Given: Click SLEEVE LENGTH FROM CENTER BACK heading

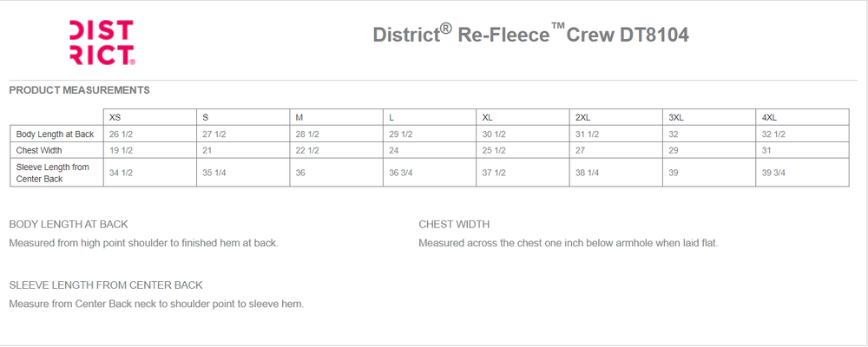Looking at the screenshot, I should click(106, 285).
